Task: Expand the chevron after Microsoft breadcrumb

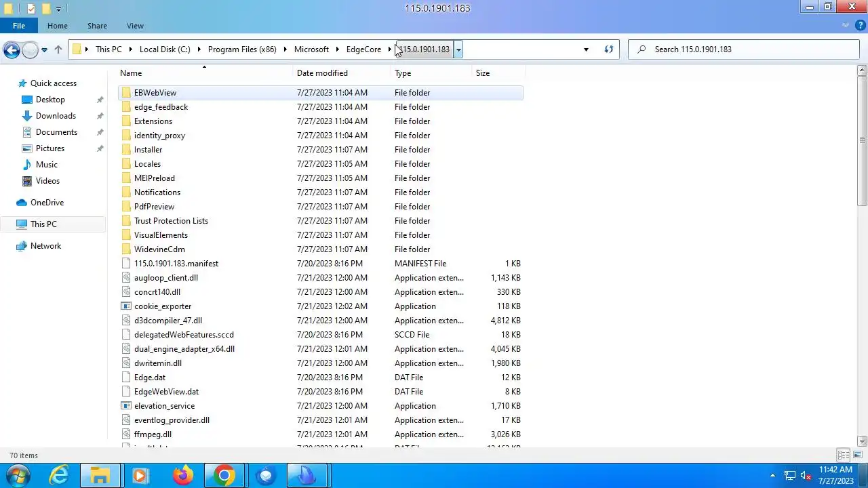Action: tap(337, 49)
